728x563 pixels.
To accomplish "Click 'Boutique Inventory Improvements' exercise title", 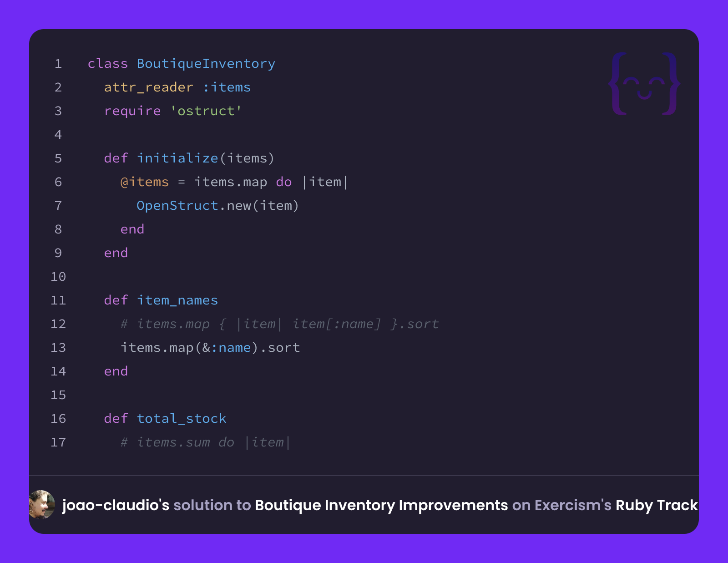I will (381, 505).
